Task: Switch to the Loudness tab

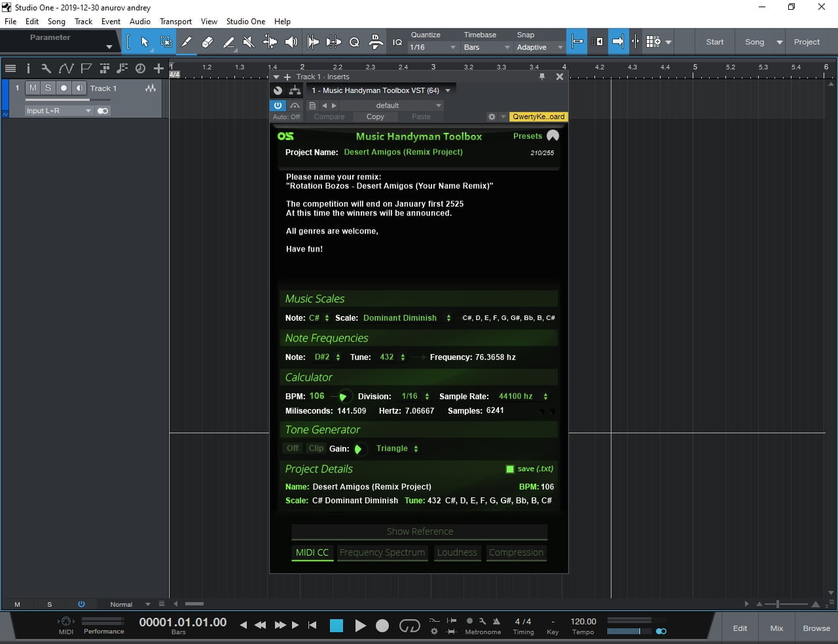Action: click(457, 552)
